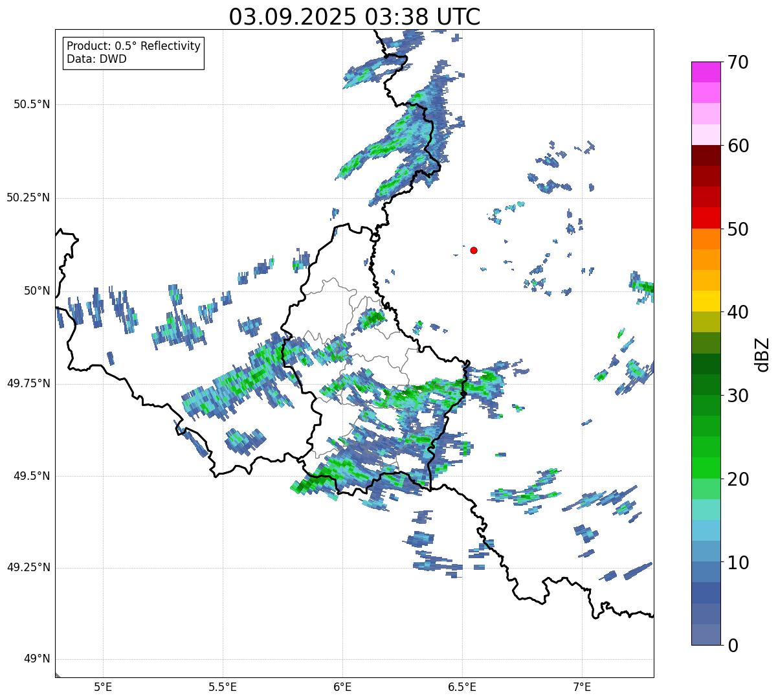Click the colorbar 0 tick label
The height and width of the screenshot is (700, 778).
[733, 646]
